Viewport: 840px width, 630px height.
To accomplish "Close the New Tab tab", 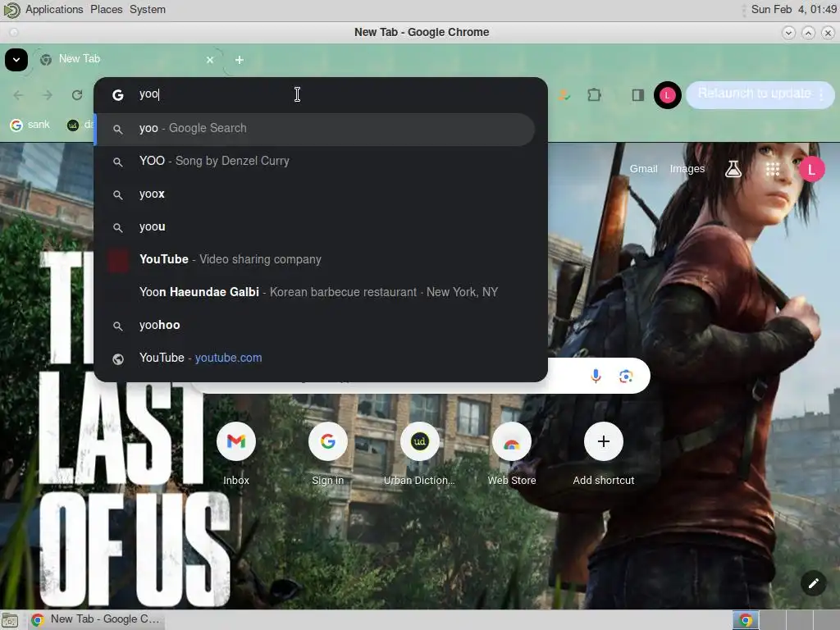I will click(x=210, y=60).
